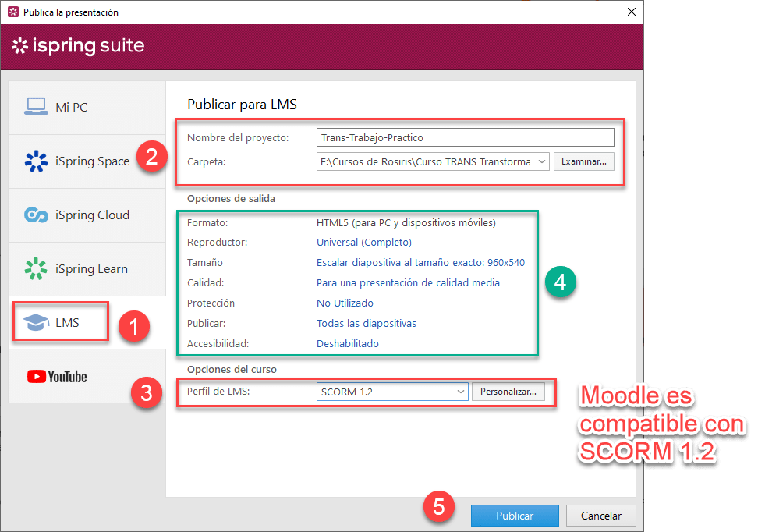Click the No Utilizado protection link
Viewport: 758px width, 532px height.
tap(345, 303)
